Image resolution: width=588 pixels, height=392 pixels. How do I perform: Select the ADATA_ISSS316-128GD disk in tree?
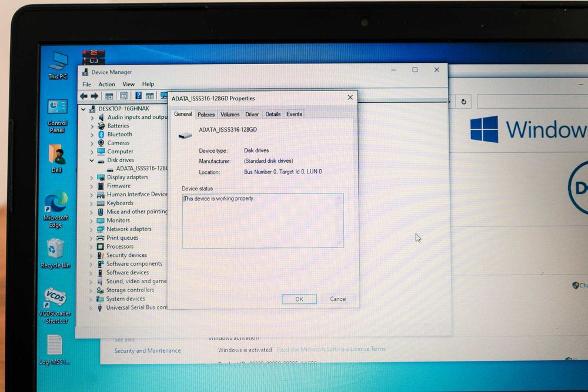[141, 169]
